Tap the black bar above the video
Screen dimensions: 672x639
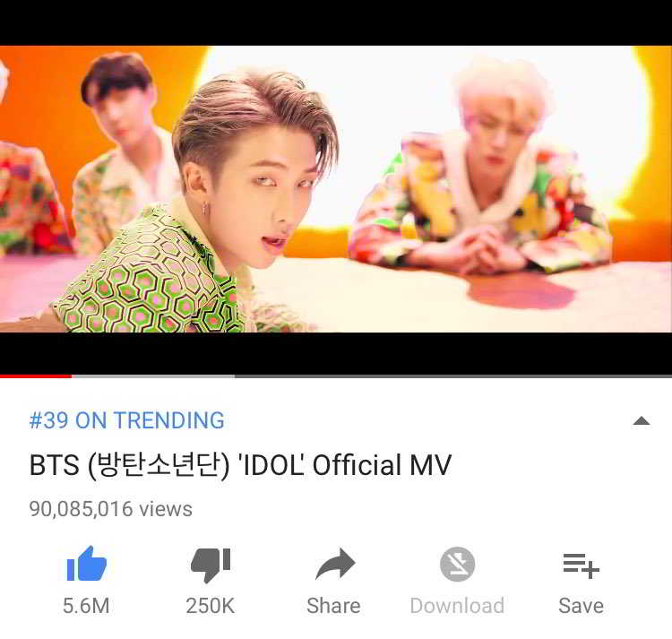(336, 22)
